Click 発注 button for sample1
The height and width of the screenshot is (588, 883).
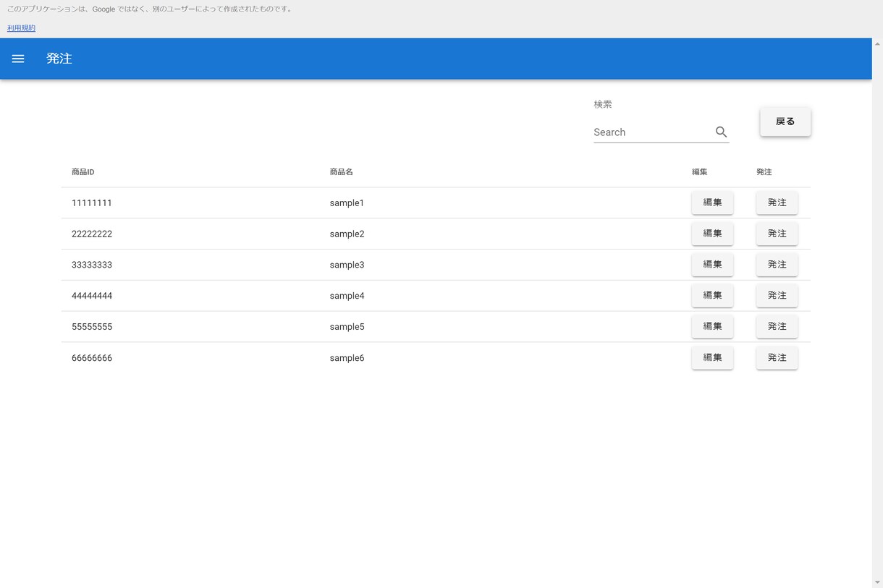click(777, 203)
